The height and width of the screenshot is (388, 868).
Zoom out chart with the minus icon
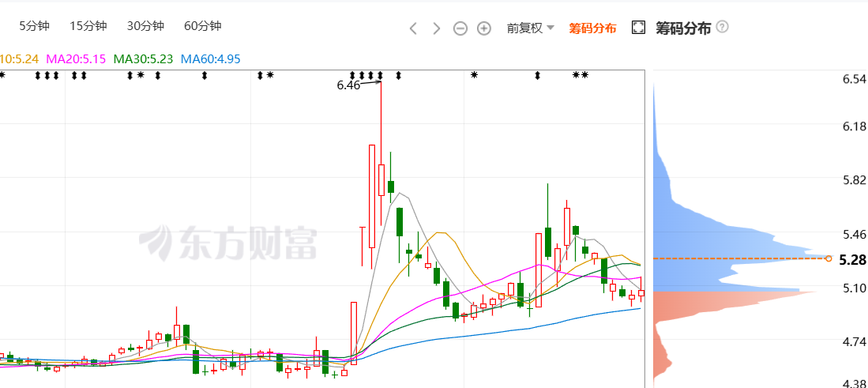[x=460, y=28]
